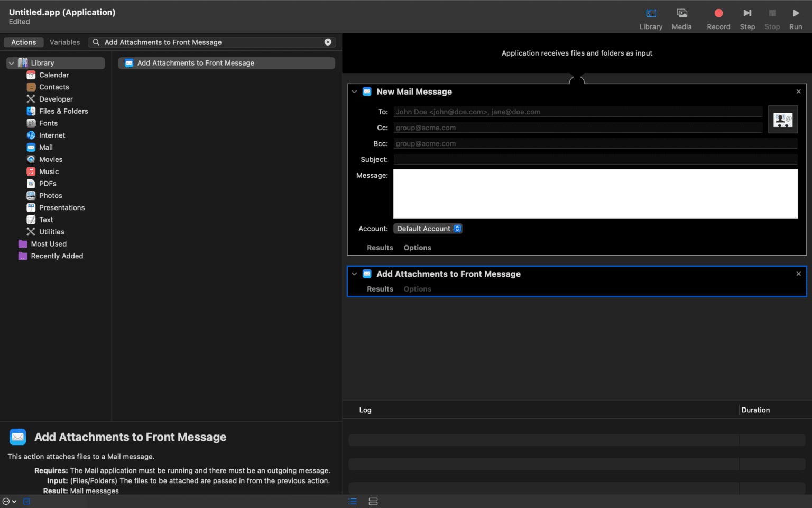
Task: Show Results of New Mail Message
Action: 380,248
